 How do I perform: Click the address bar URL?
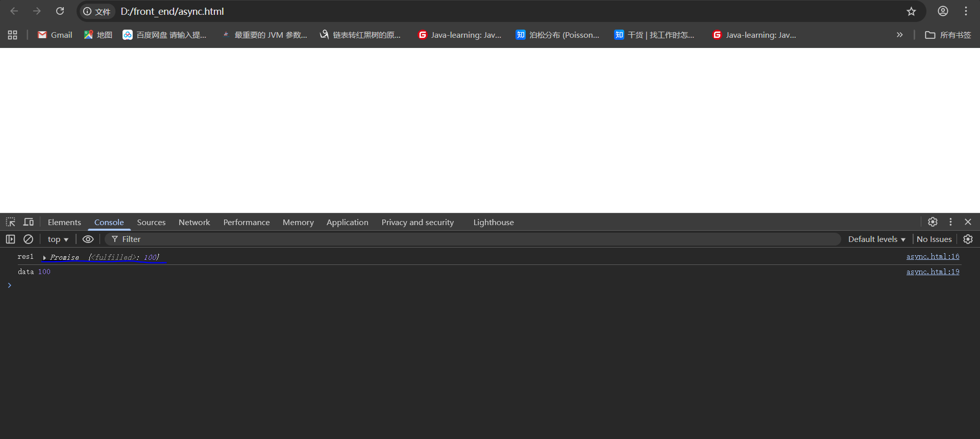(172, 11)
